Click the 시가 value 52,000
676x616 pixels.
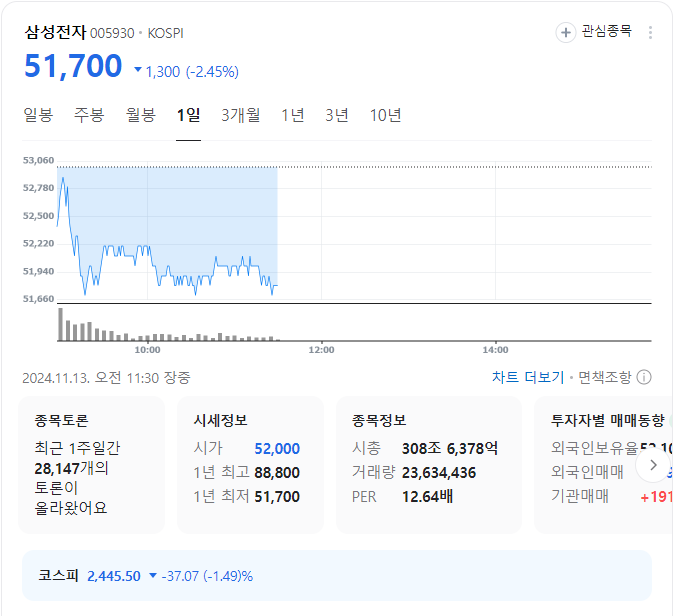pos(277,449)
